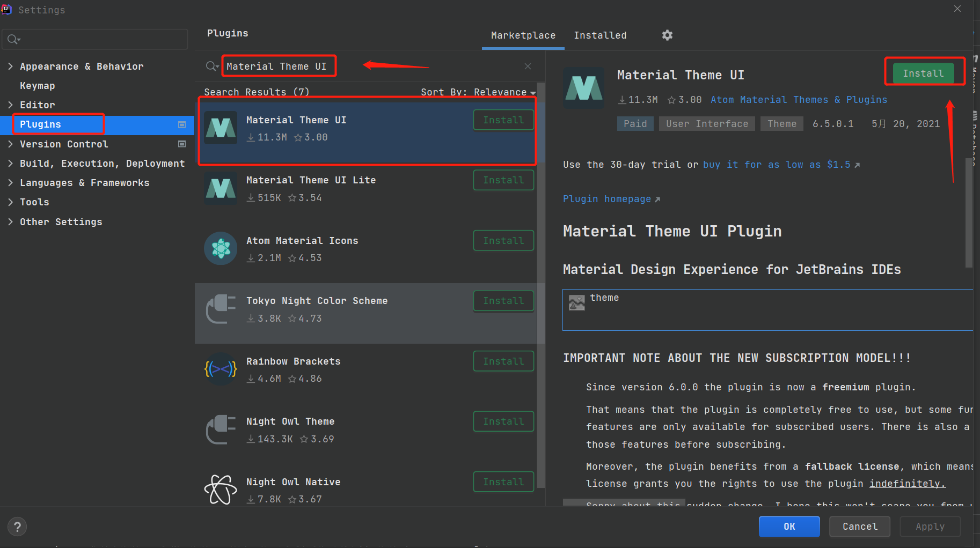Click the IntelliJ icon in the title bar
This screenshot has height=548, width=980.
(x=6, y=9)
